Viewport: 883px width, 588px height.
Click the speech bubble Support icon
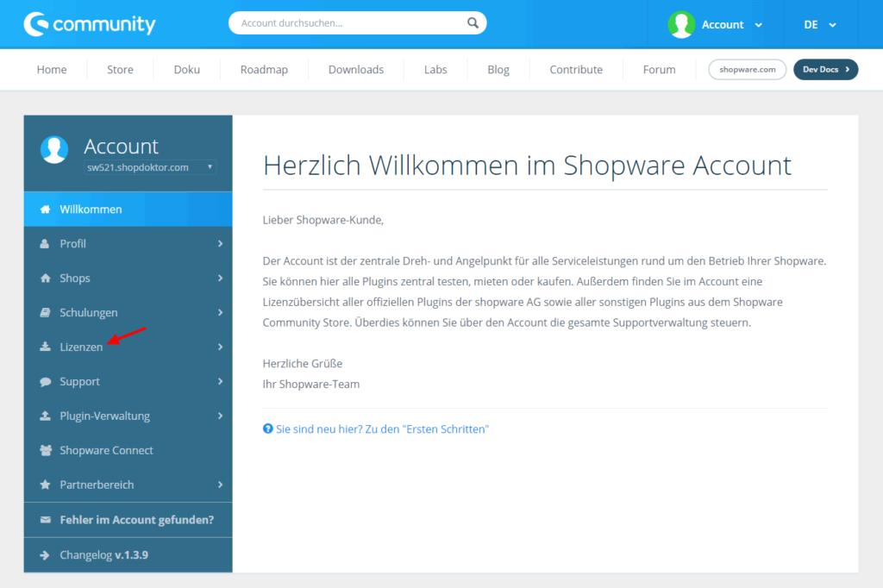45,382
